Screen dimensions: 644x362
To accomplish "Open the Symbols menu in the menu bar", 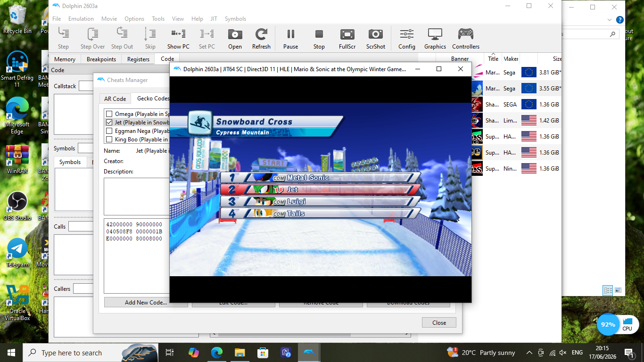I will [235, 19].
